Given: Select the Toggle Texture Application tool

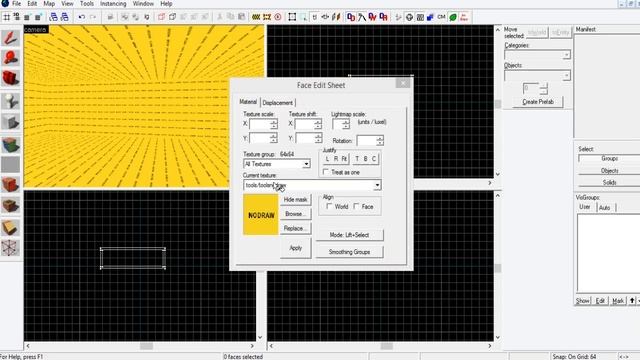Looking at the screenshot, I should click(10, 145).
